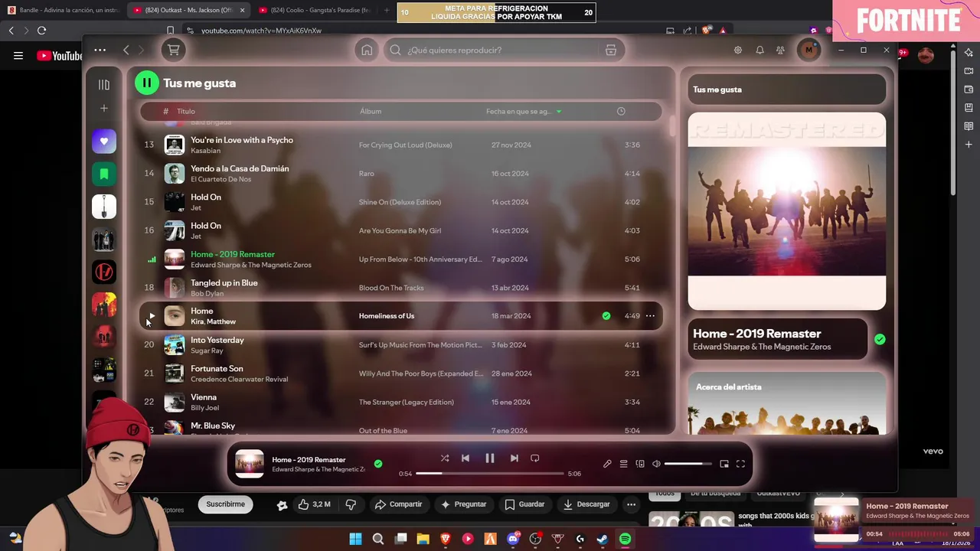Image resolution: width=980 pixels, height=551 pixels.
Task: Sort tracks by the Título column header
Action: click(x=186, y=111)
